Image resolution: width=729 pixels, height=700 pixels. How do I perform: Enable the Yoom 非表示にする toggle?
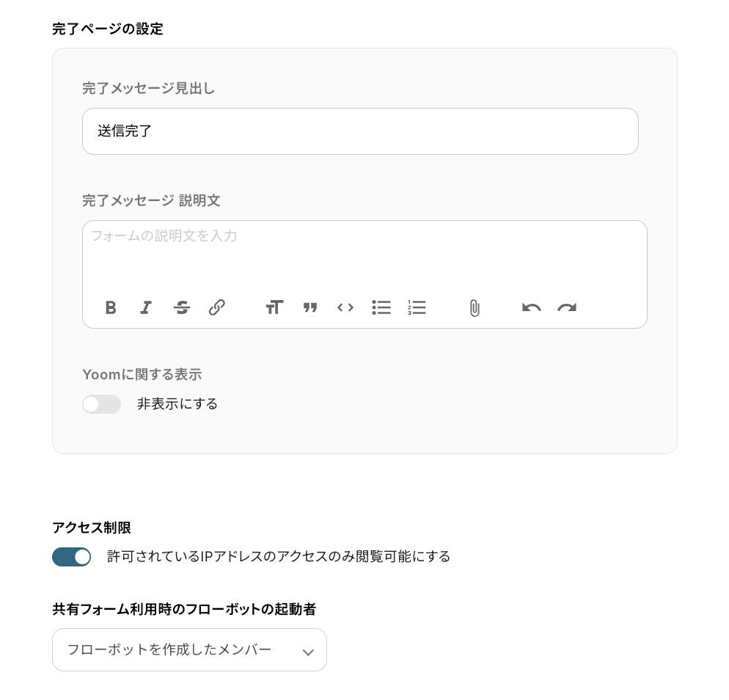point(101,404)
